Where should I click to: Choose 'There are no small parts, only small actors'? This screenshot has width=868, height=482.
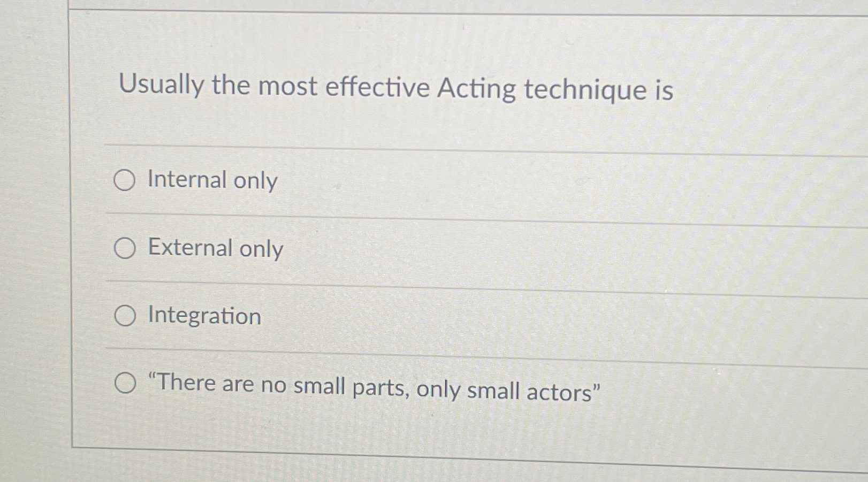point(126,383)
